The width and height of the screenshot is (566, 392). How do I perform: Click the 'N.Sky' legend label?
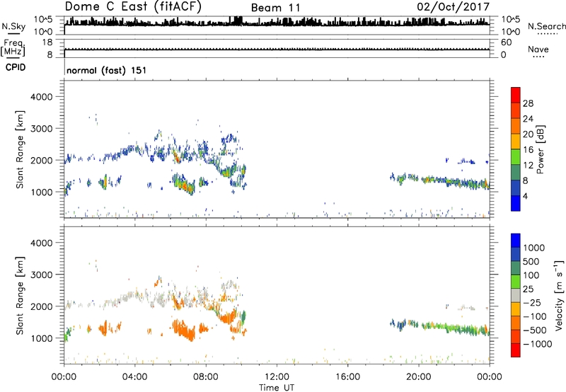[x=13, y=26]
